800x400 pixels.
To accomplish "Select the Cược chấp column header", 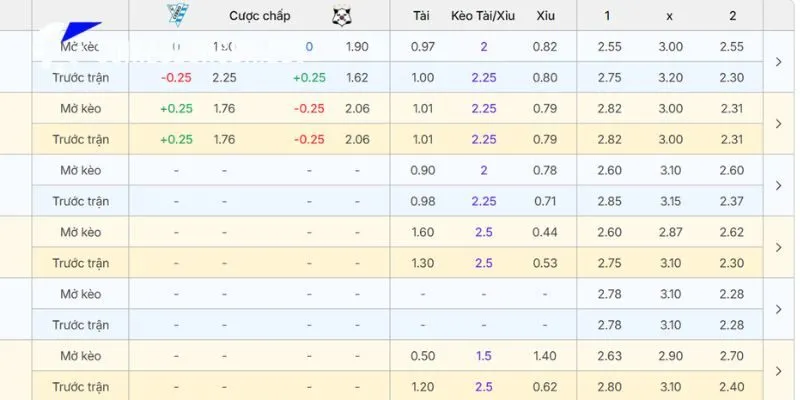I will point(259,16).
